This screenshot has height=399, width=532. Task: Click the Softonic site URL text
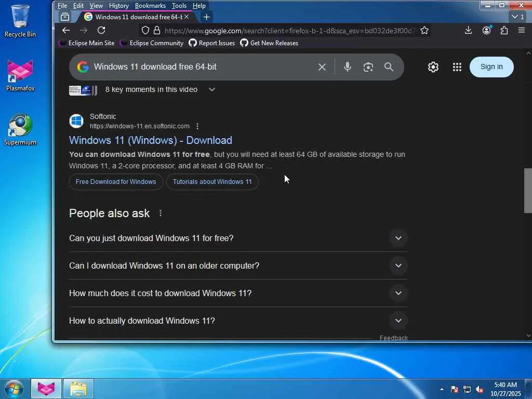139,126
